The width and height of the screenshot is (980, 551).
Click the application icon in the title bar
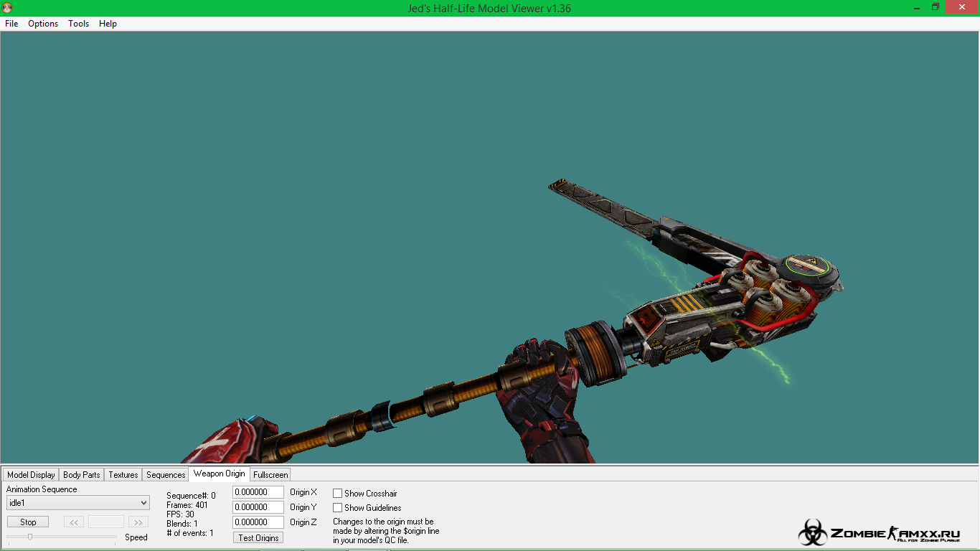[x=7, y=8]
